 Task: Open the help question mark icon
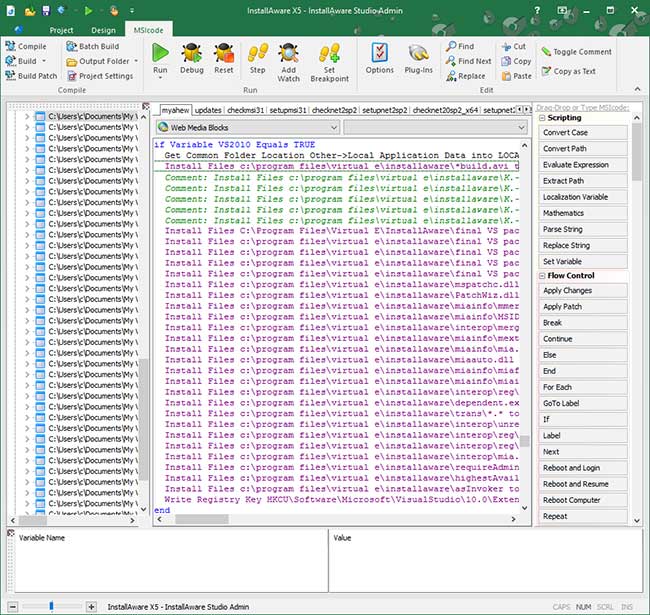(537, 10)
